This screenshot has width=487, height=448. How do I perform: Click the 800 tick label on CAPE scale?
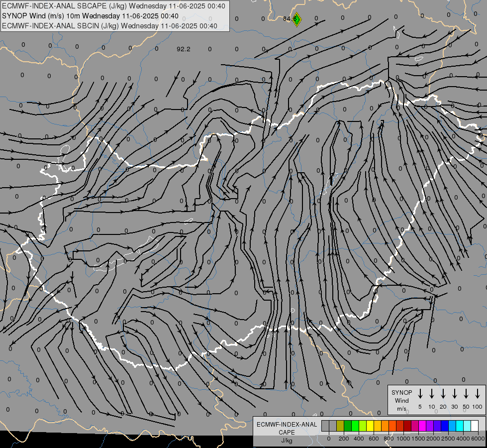point(389,439)
